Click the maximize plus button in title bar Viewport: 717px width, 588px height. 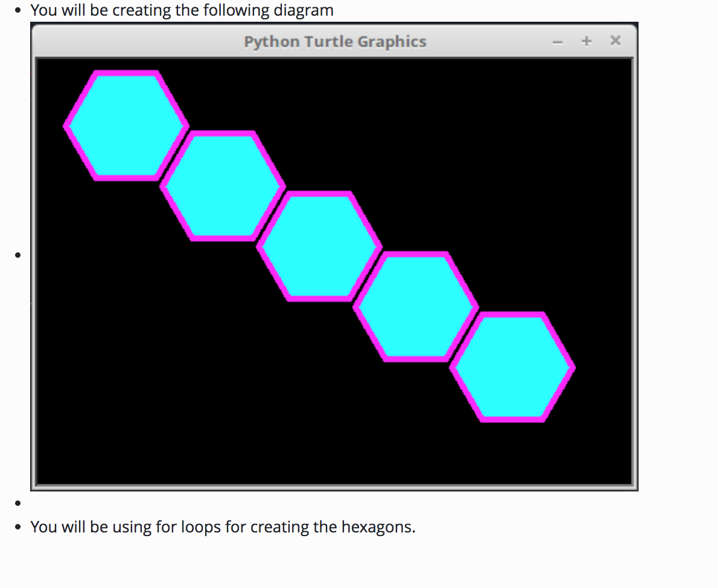tap(586, 42)
